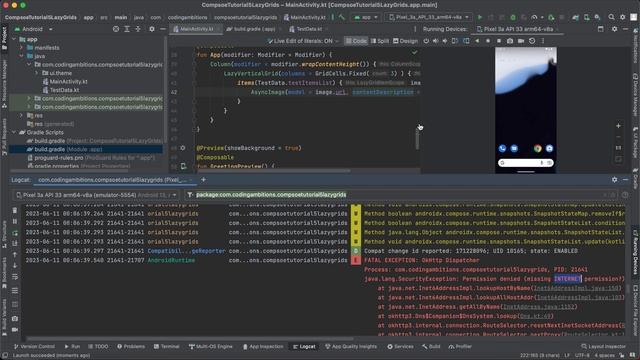Click the hammer Make Project icon

342,17
